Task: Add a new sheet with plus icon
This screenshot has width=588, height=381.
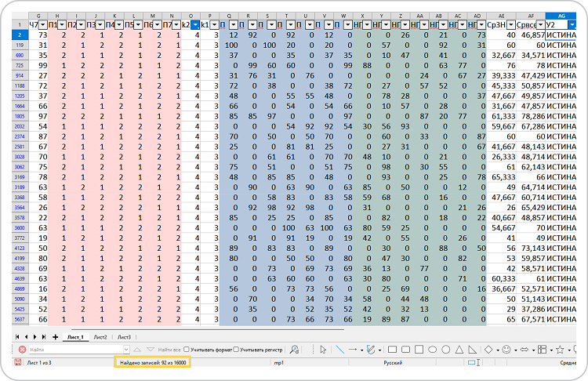Action: pos(55,337)
